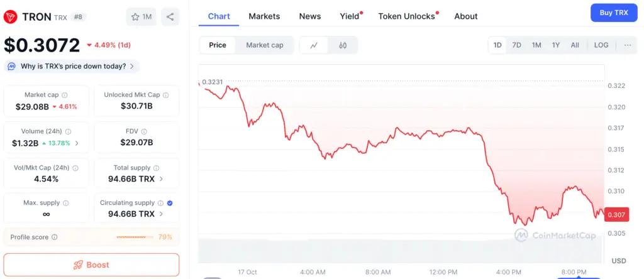Click the Max. supply info icon
The width and height of the screenshot is (644, 279).
[x=66, y=203]
